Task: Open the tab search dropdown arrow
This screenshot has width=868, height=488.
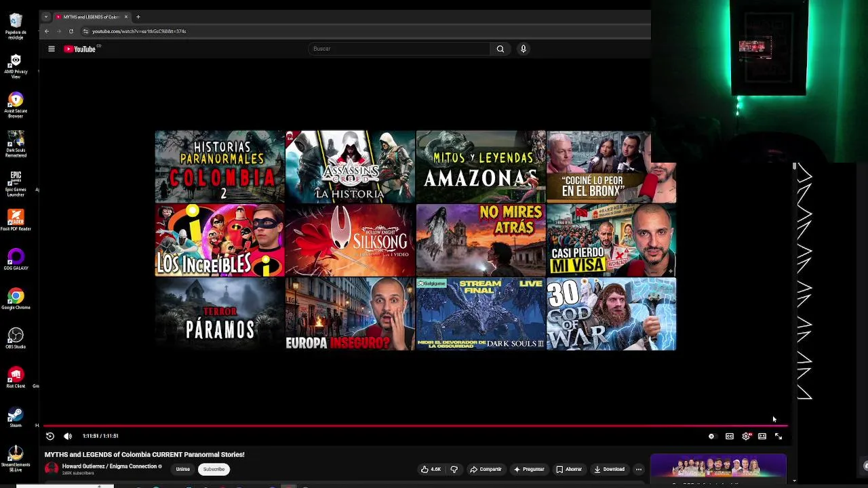Action: (45, 16)
